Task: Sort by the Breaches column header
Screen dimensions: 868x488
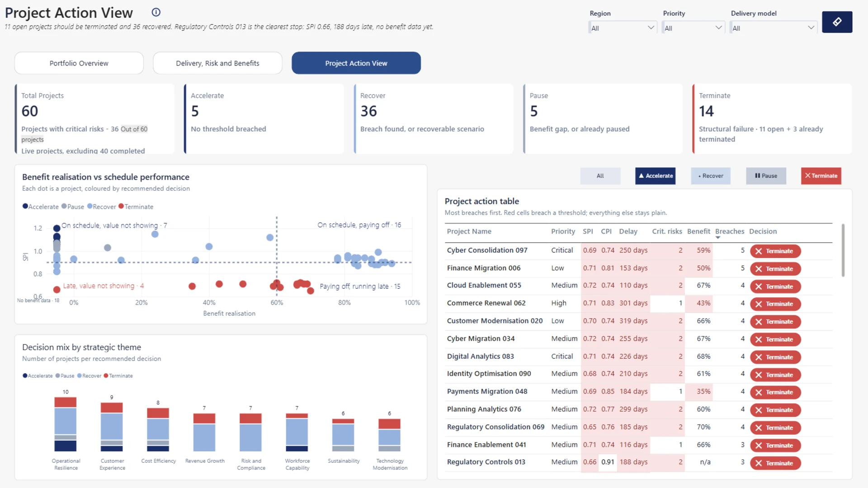Action: (729, 231)
